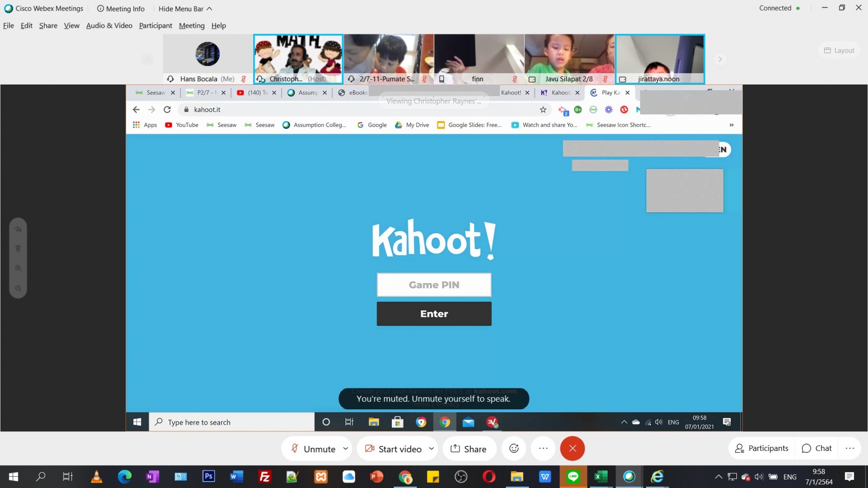Open VLC media player from taskbar
Screen dimensions: 868x488
tap(96, 477)
